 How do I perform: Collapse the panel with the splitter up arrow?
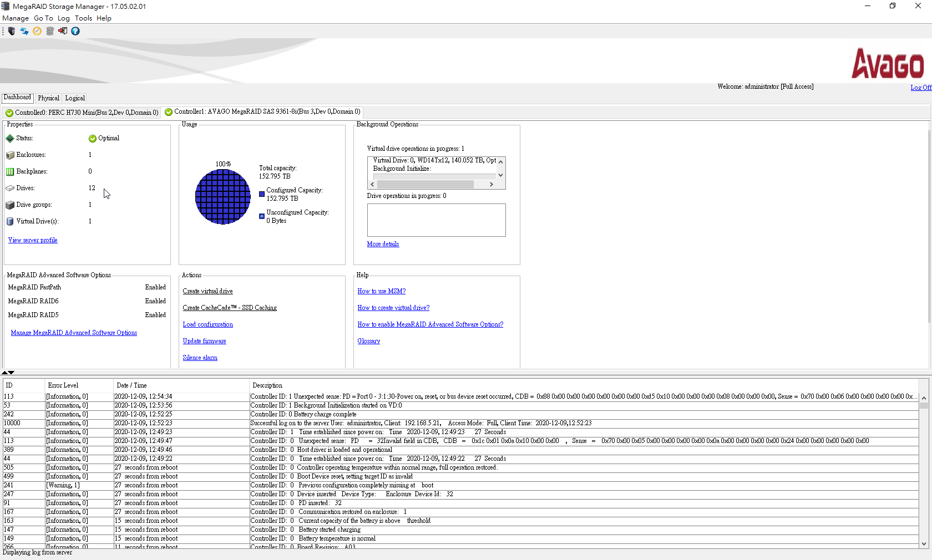coord(4,373)
